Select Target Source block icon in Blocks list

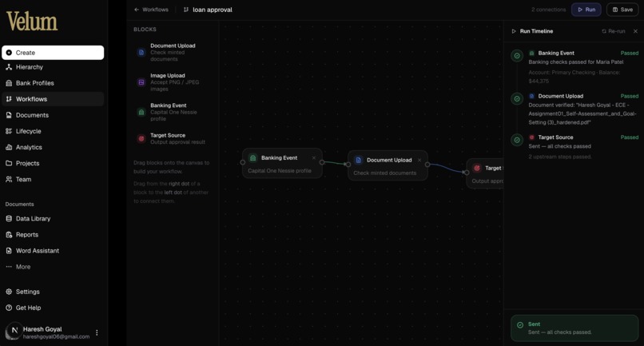click(141, 139)
